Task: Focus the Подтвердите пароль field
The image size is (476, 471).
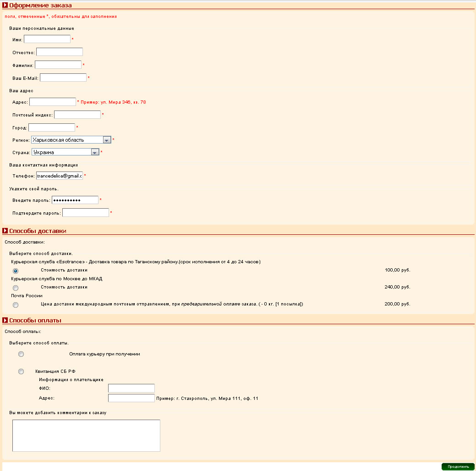Action: coord(86,212)
